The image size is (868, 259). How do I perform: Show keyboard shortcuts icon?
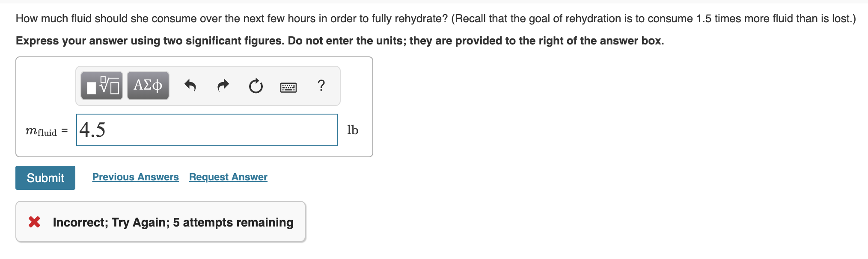[x=288, y=88]
